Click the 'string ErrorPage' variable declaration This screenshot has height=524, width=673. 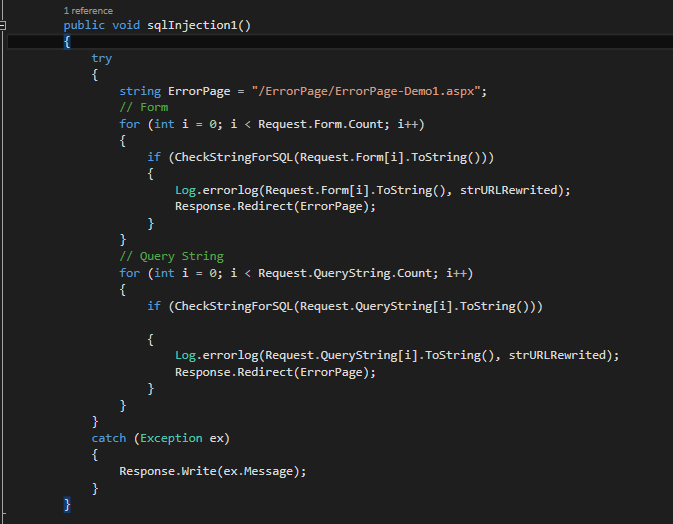pyautogui.click(x=175, y=91)
